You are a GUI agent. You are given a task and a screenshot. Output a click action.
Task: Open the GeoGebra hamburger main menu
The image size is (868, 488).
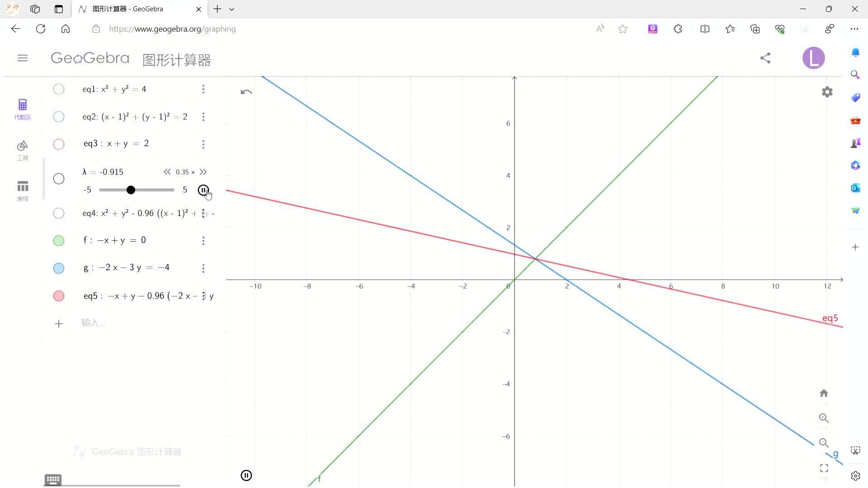pos(23,58)
